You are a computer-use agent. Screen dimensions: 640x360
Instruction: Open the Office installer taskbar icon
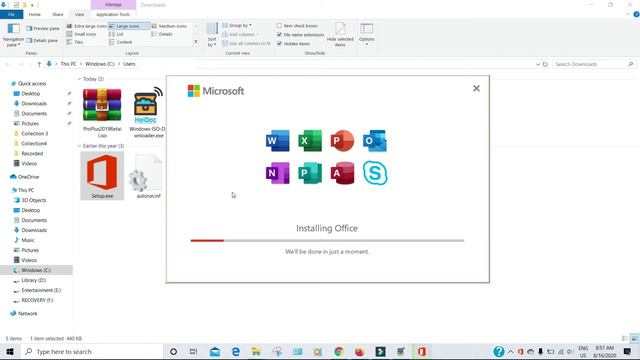pos(422,351)
